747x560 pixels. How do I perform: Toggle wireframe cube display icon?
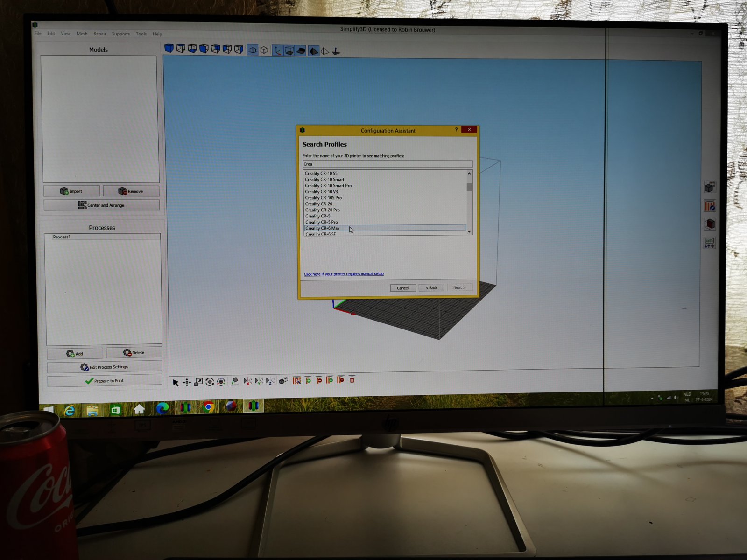[x=264, y=50]
